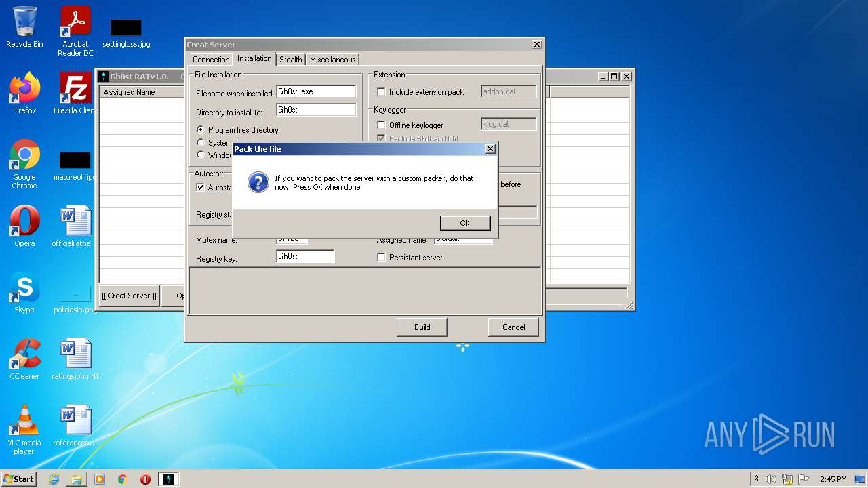
Task: Select System directory radio option
Action: point(201,142)
